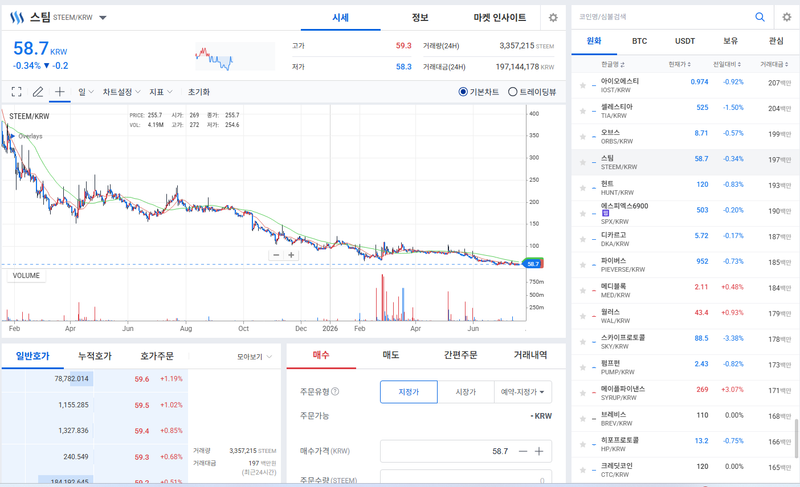Sort list by 전일대비 column

coord(727,64)
